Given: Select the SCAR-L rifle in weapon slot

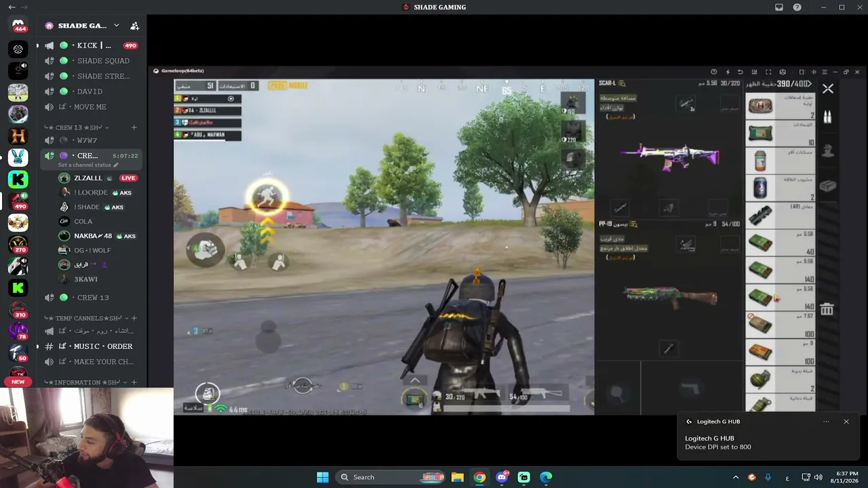Looking at the screenshot, I should pos(670,157).
